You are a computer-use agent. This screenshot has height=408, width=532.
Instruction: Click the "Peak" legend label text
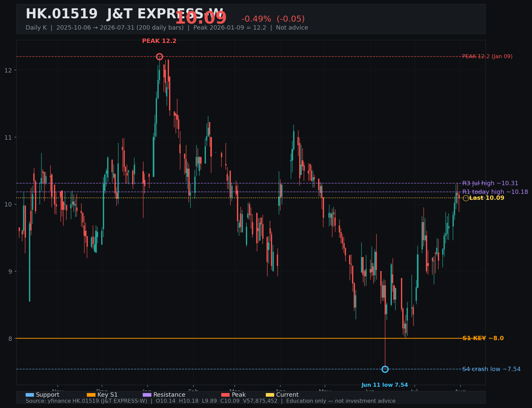pyautogui.click(x=239, y=395)
